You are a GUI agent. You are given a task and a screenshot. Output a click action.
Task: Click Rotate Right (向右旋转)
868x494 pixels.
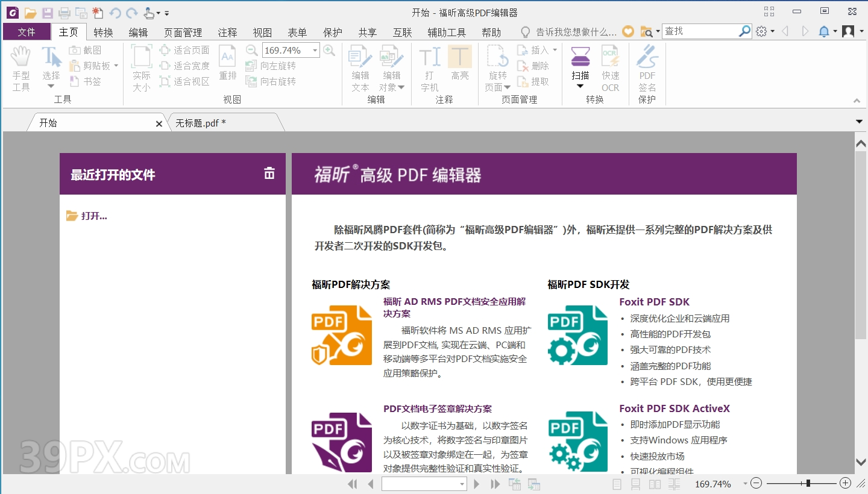point(271,81)
